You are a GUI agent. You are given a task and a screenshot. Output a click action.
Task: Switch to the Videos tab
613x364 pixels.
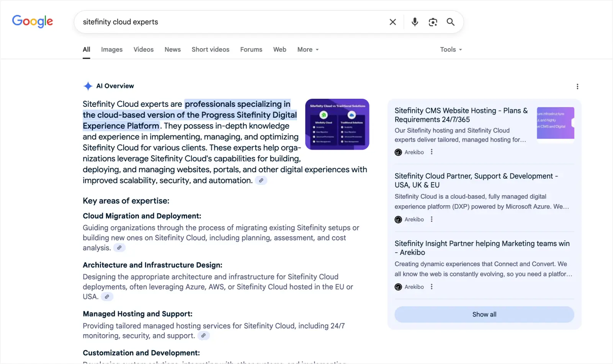[144, 49]
